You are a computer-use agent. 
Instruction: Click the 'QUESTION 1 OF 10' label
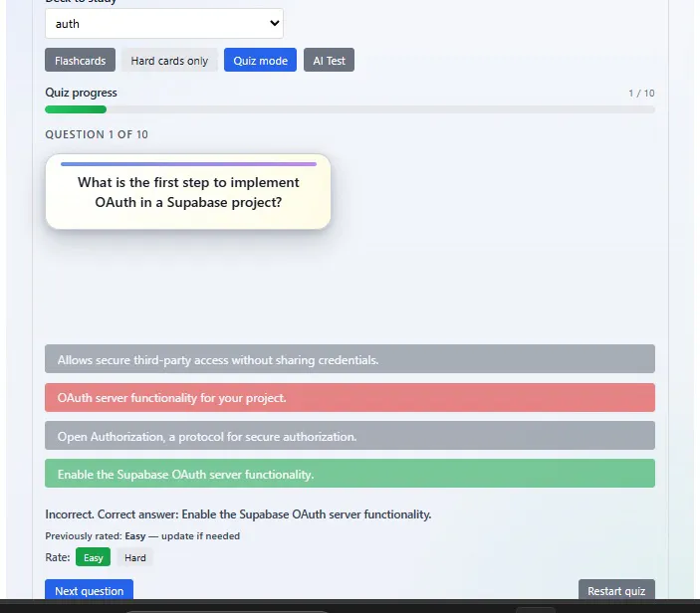(97, 134)
